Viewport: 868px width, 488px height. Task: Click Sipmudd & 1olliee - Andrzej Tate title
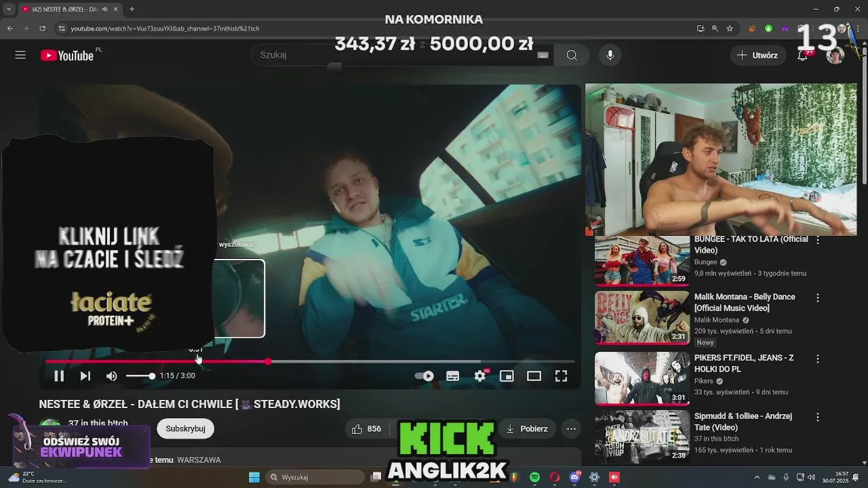coord(743,422)
